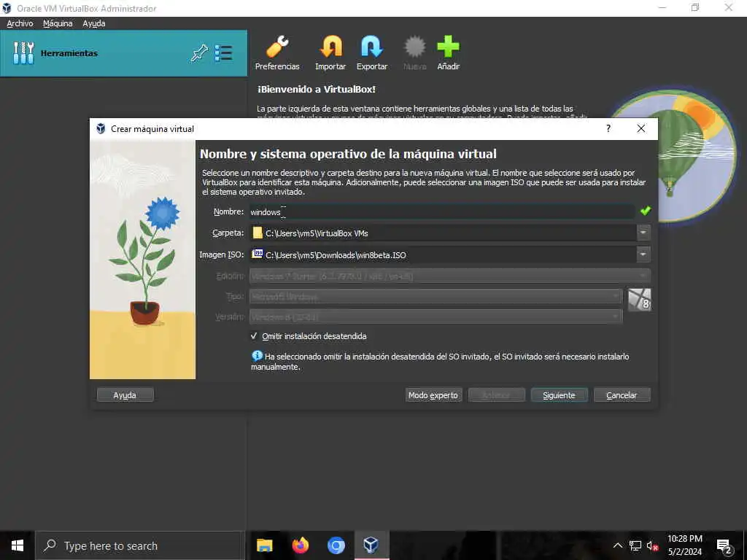Open the Versión dropdown
Viewport: 747px width, 560px height.
436,316
